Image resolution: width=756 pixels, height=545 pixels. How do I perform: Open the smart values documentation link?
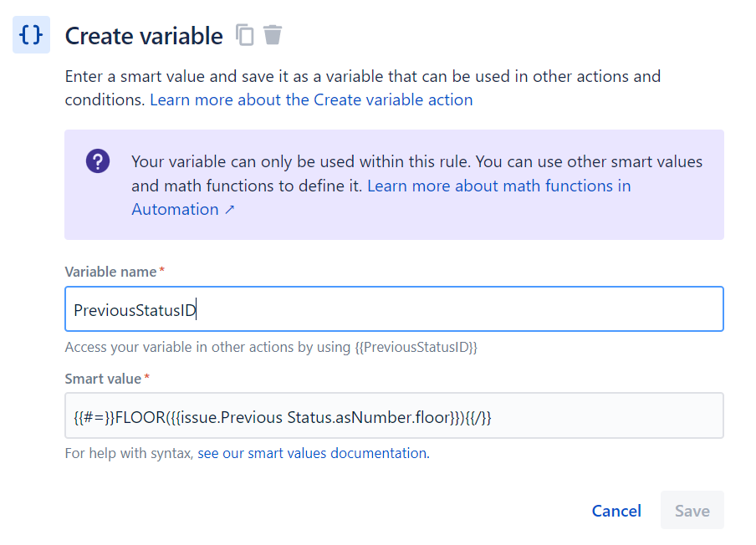point(313,454)
